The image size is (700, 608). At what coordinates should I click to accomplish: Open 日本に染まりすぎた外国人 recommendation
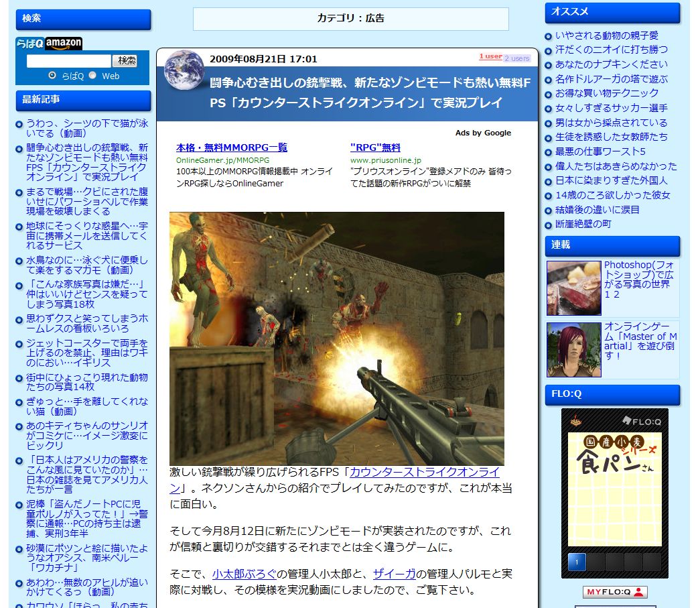[611, 180]
